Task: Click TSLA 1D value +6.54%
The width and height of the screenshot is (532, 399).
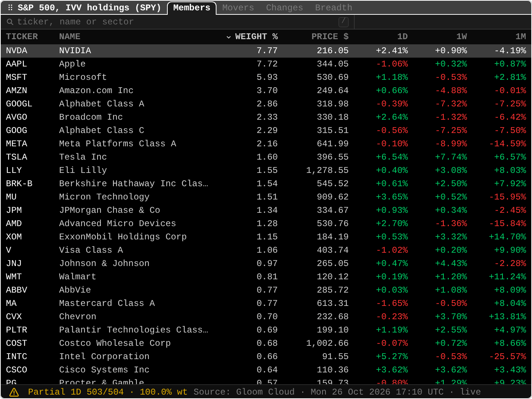Action: [x=392, y=157]
